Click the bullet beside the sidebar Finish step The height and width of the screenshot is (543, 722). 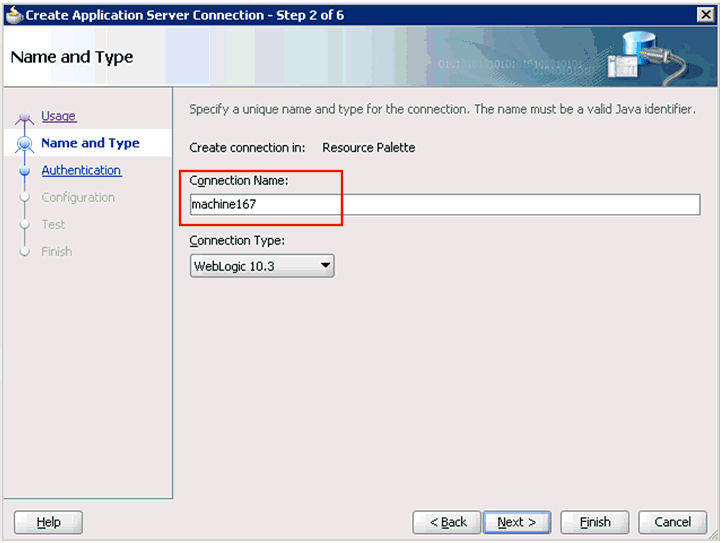25,252
